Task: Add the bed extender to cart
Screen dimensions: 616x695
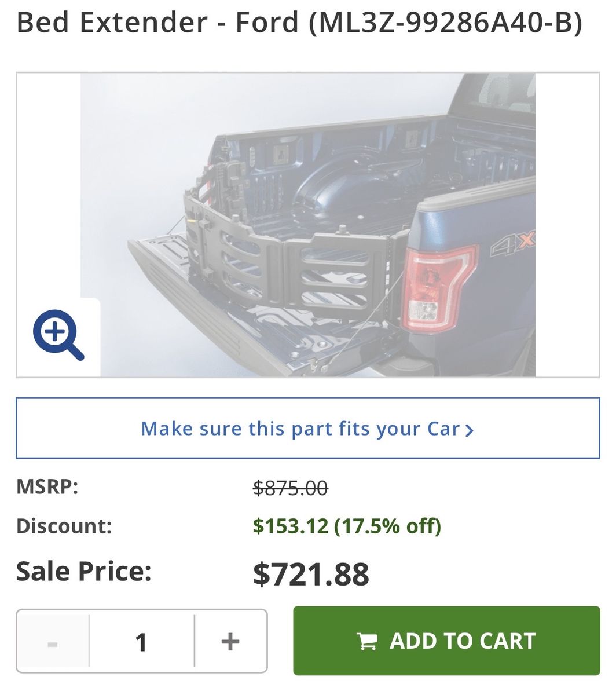Action: (x=446, y=641)
